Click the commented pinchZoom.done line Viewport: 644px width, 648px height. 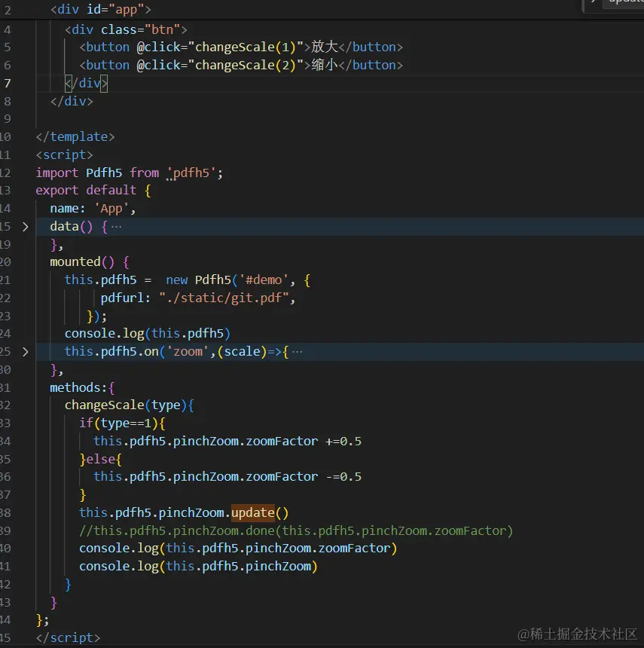click(x=296, y=530)
